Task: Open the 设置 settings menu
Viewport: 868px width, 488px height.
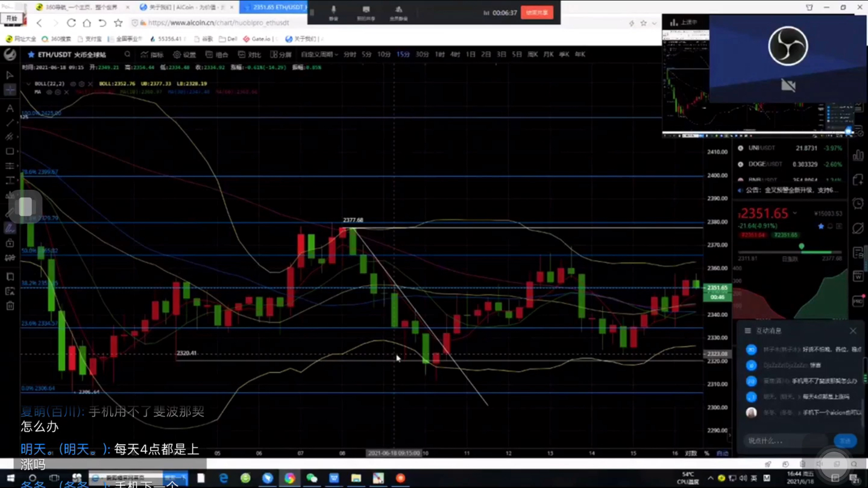Action: point(184,54)
